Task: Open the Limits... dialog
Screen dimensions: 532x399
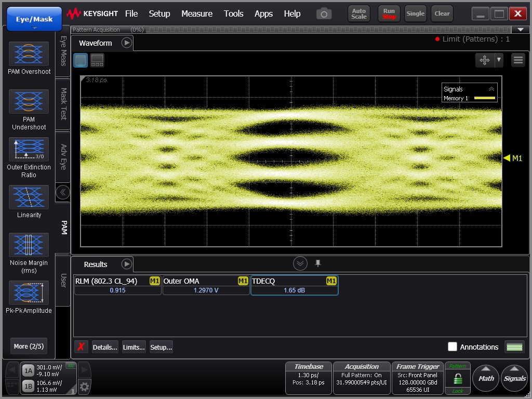Action: tap(134, 347)
